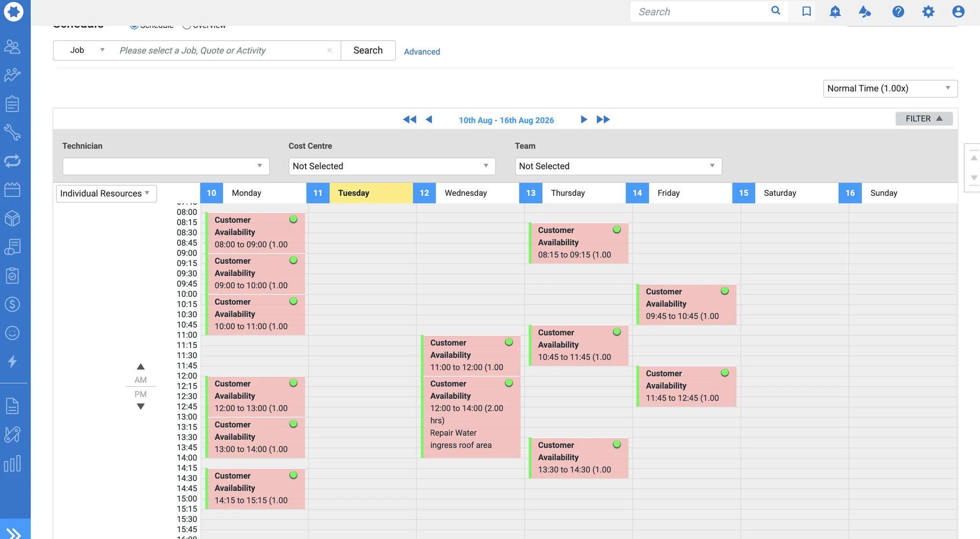Expand the sidebar with double chevron
Viewport: 980px width, 539px height.
click(x=14, y=533)
